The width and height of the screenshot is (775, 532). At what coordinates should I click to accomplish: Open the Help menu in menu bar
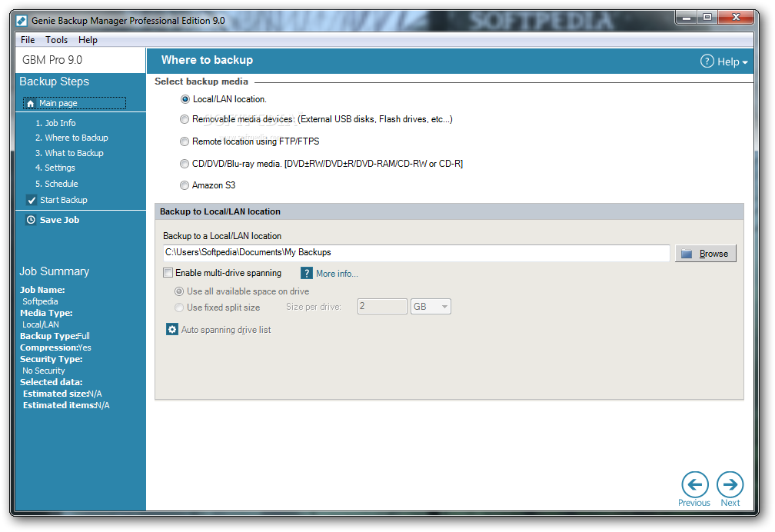point(88,39)
